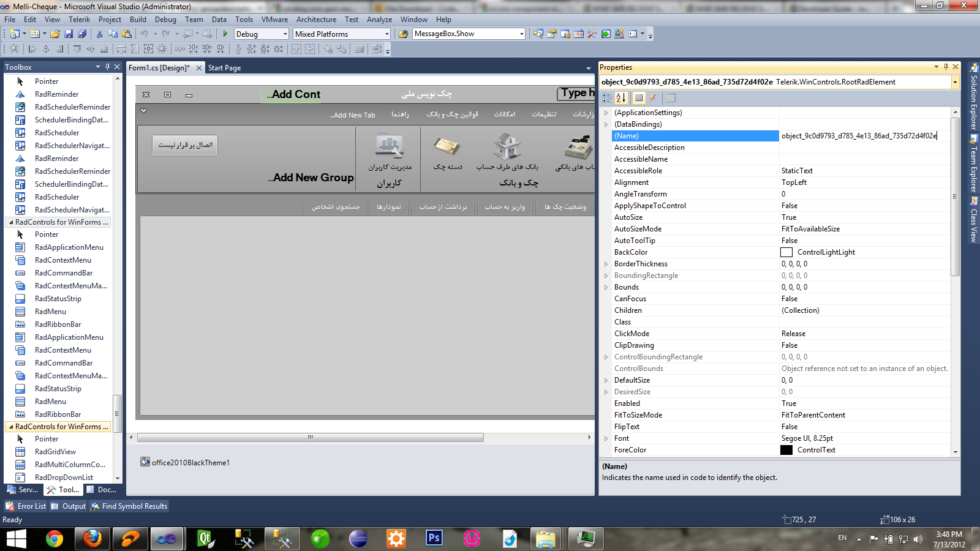Cut selection using the scissors icon
Viewport: 980px width, 551px height.
tap(99, 34)
